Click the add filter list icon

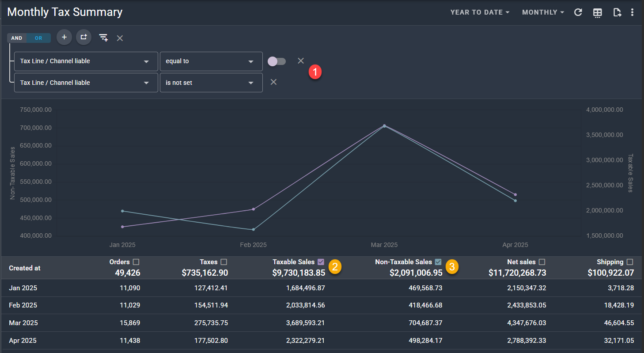click(103, 38)
